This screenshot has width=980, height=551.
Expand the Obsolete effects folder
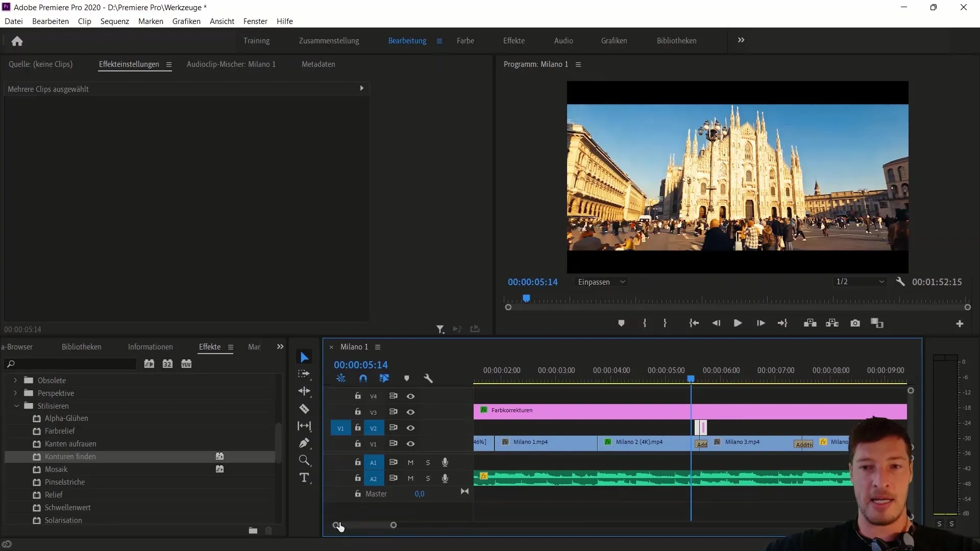point(15,380)
